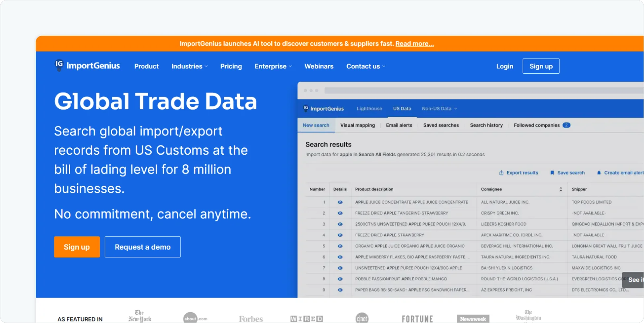Switch to the Email alerts tab
Viewport: 644px width, 323px height.
[399, 125]
